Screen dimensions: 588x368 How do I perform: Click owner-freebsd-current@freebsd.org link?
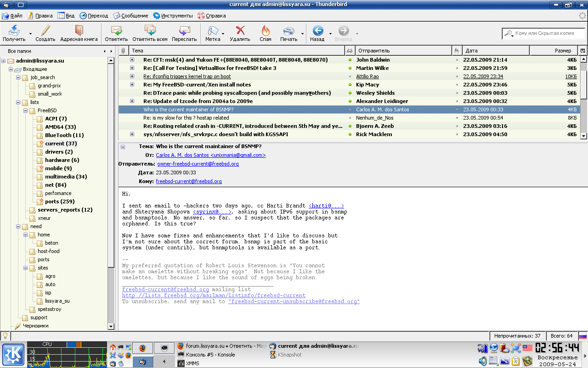click(x=198, y=164)
